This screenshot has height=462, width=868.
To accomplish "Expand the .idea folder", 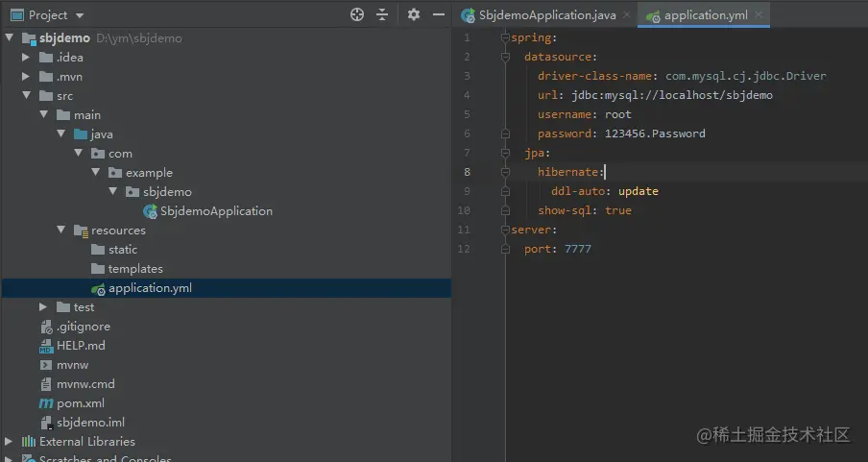I will pos(26,57).
